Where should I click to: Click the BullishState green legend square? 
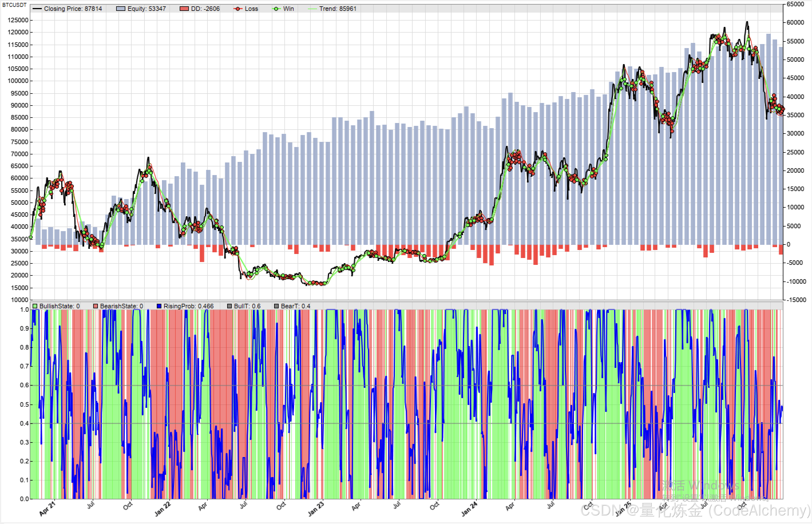click(x=35, y=306)
